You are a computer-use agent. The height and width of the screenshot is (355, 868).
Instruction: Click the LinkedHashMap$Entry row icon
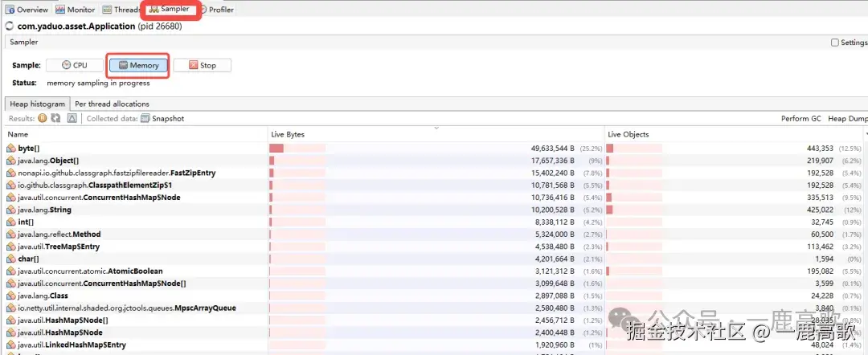pos(11,345)
